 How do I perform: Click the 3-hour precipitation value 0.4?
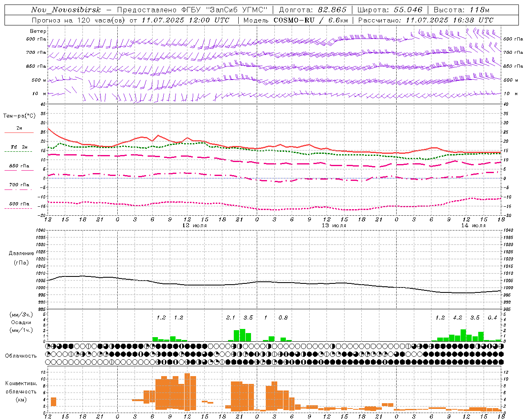(492, 317)
